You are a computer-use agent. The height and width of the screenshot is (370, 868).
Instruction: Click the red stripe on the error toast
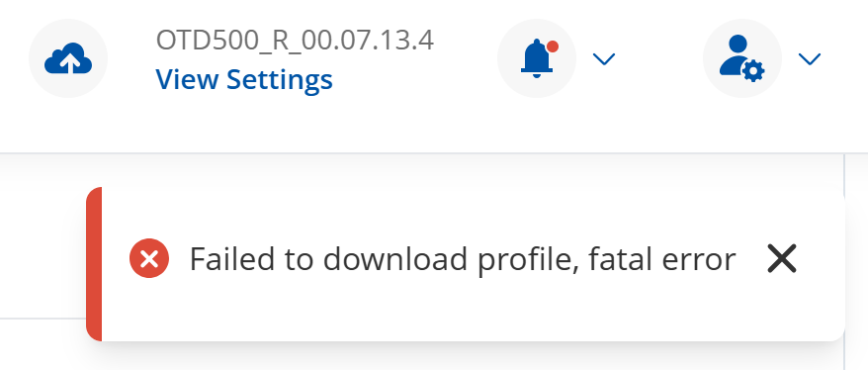coord(94,264)
